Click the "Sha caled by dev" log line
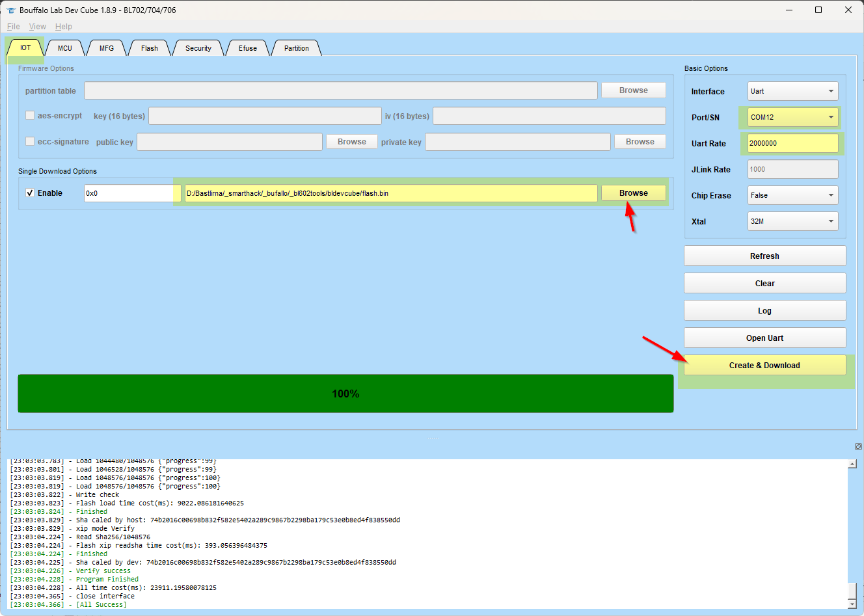The width and height of the screenshot is (864, 616). [x=203, y=563]
